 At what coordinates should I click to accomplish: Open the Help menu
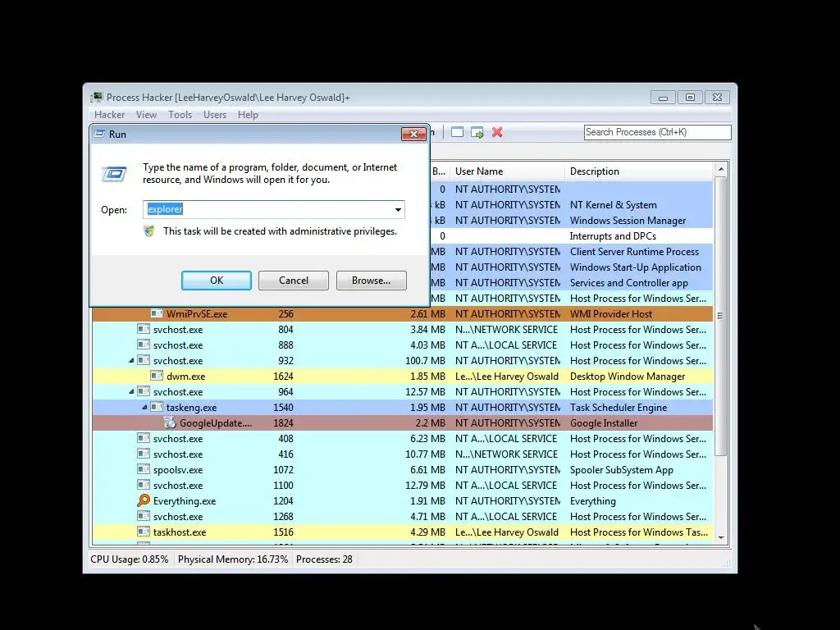point(248,115)
